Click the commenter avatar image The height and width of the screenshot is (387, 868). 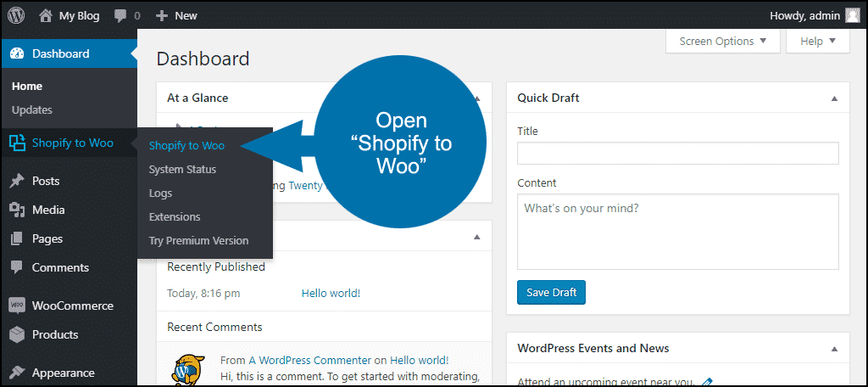coord(188,370)
